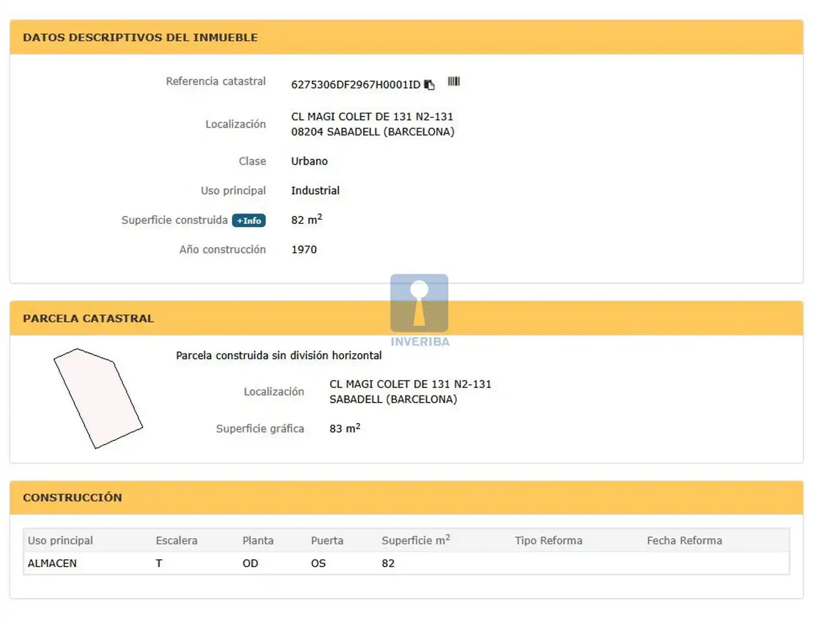
Task: Click the 1970 construction year value
Action: point(304,250)
